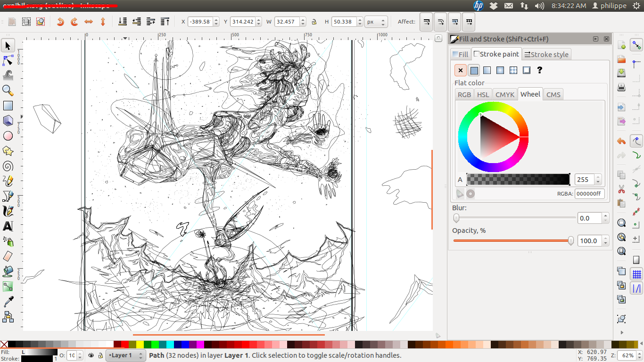Rotate selection 90 degrees clockwise
The width and height of the screenshot is (644, 362).
tap(74, 22)
